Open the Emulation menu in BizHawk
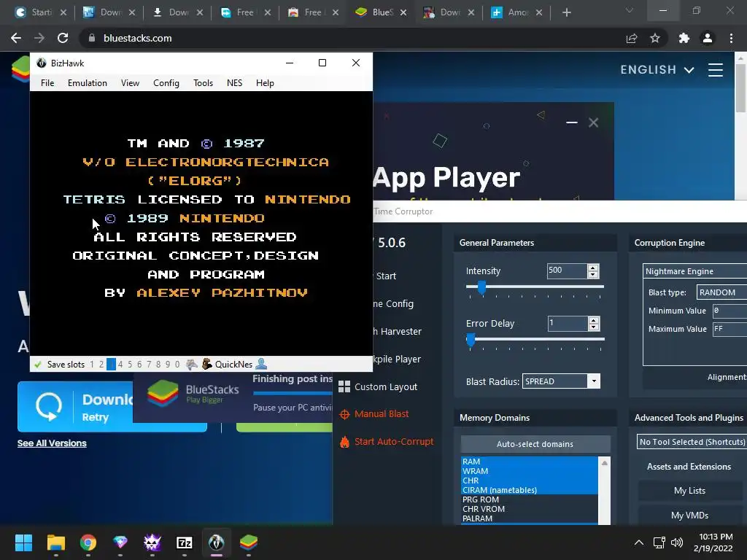Screen dimensions: 747x560 pyautogui.click(x=88, y=83)
